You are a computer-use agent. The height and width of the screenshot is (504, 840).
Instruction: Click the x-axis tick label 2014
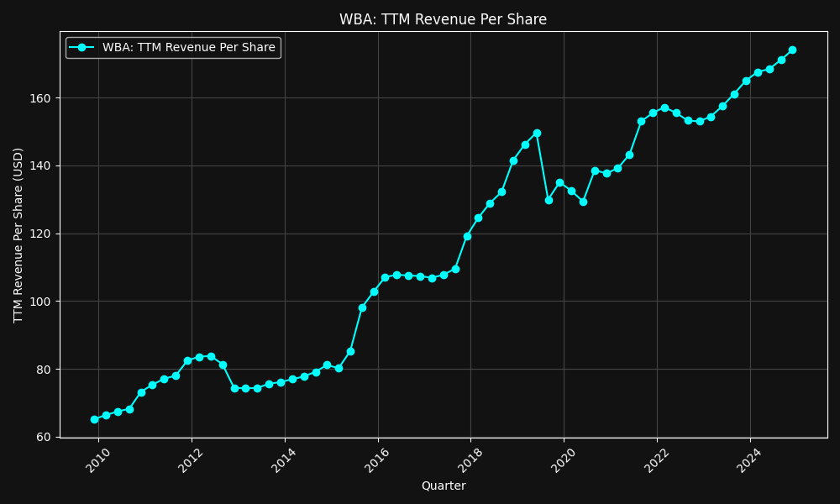tap(284, 460)
